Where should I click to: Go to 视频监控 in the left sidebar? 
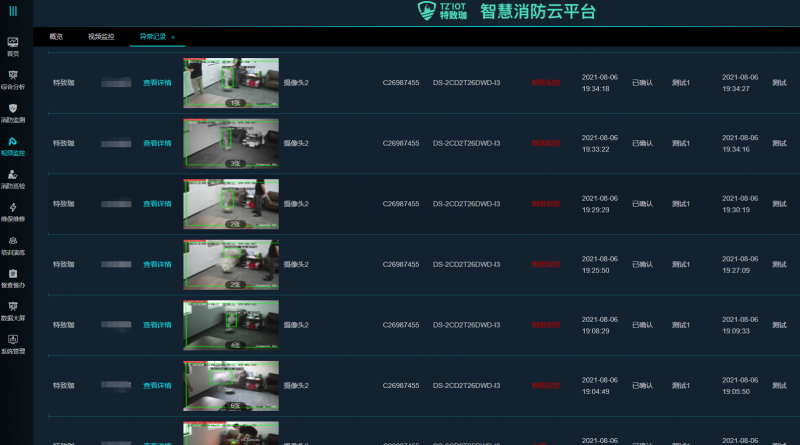[13, 143]
